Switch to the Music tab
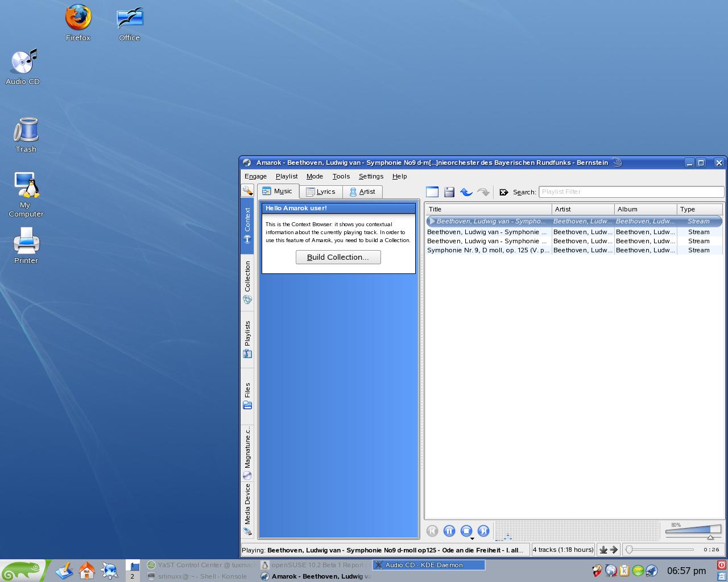 click(x=278, y=191)
